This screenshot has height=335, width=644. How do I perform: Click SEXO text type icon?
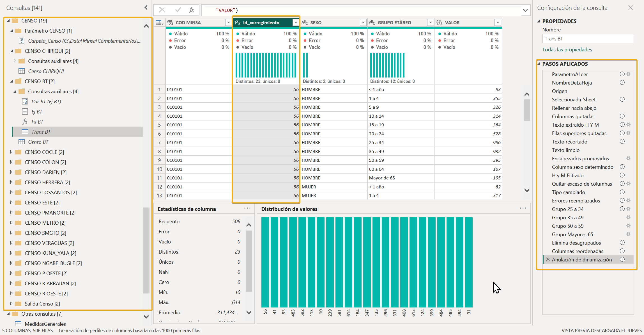tap(305, 22)
